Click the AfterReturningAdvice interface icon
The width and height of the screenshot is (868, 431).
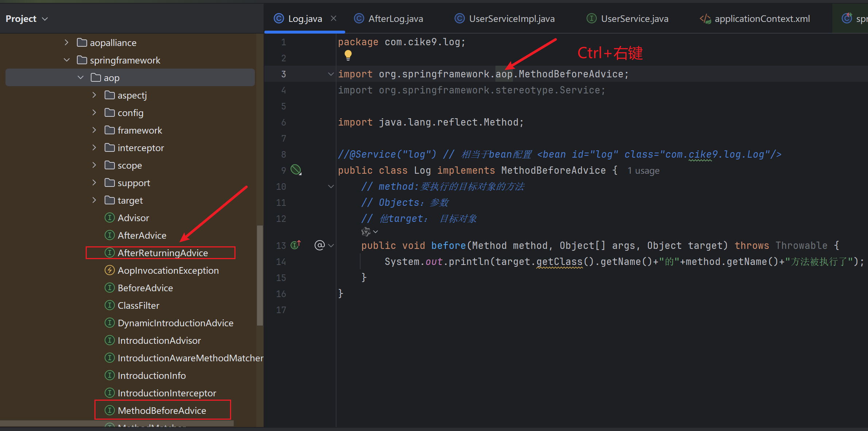[110, 253]
